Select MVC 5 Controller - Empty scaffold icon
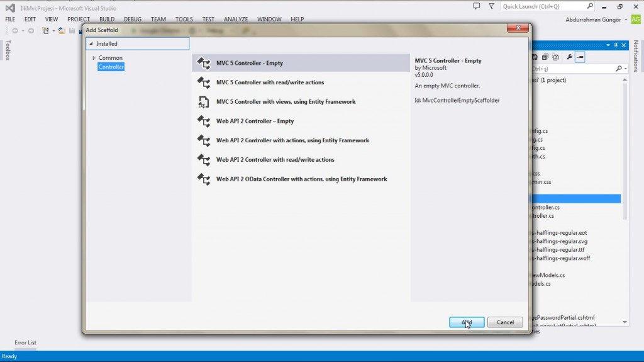Viewport: 644px width, 362px height. point(203,63)
